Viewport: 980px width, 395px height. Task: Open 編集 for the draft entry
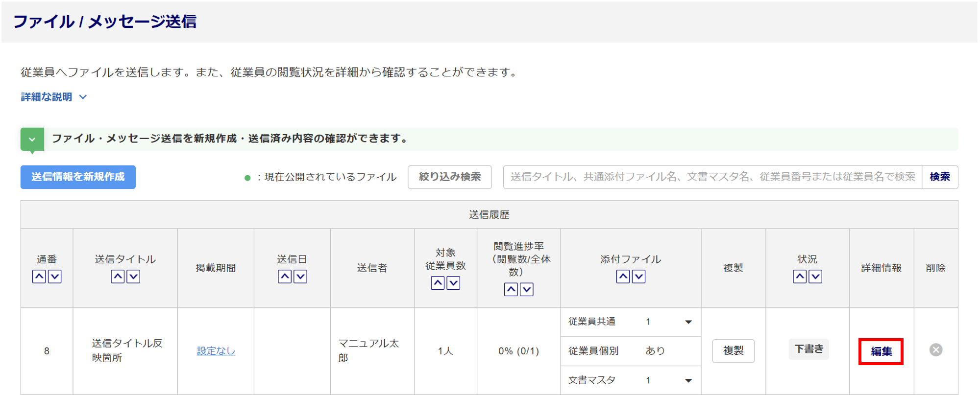coord(881,351)
